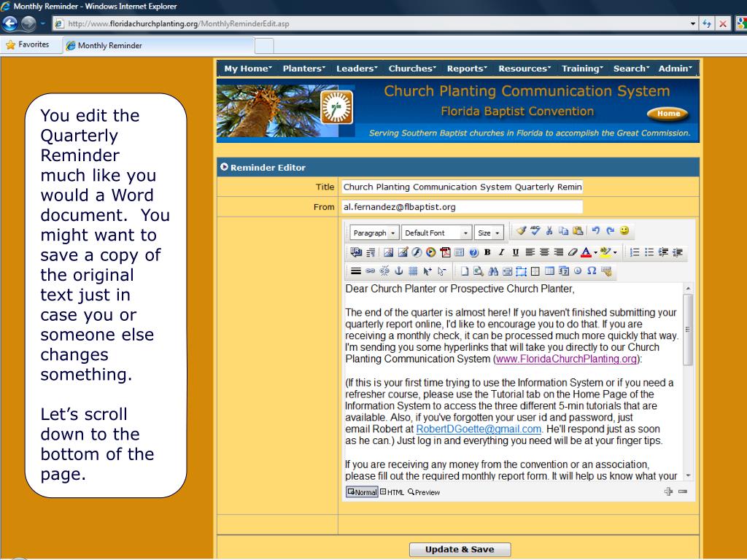Insert media using the media player icon

[430, 252]
